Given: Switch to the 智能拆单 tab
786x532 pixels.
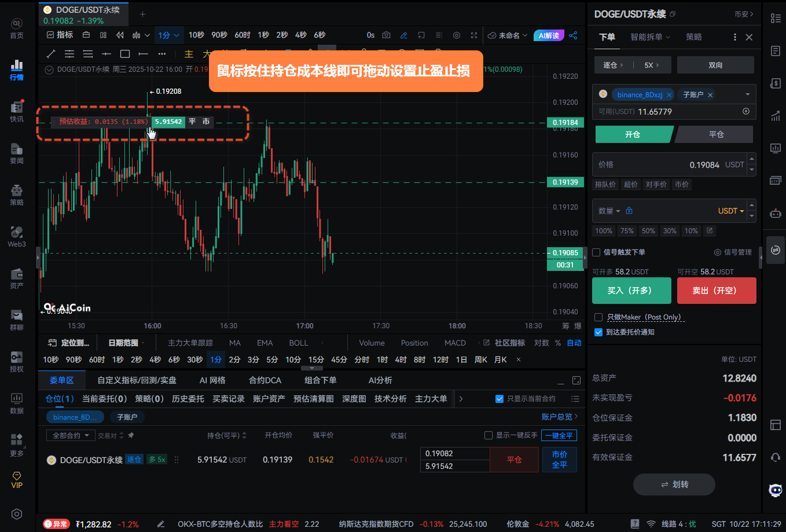Looking at the screenshot, I should point(649,37).
